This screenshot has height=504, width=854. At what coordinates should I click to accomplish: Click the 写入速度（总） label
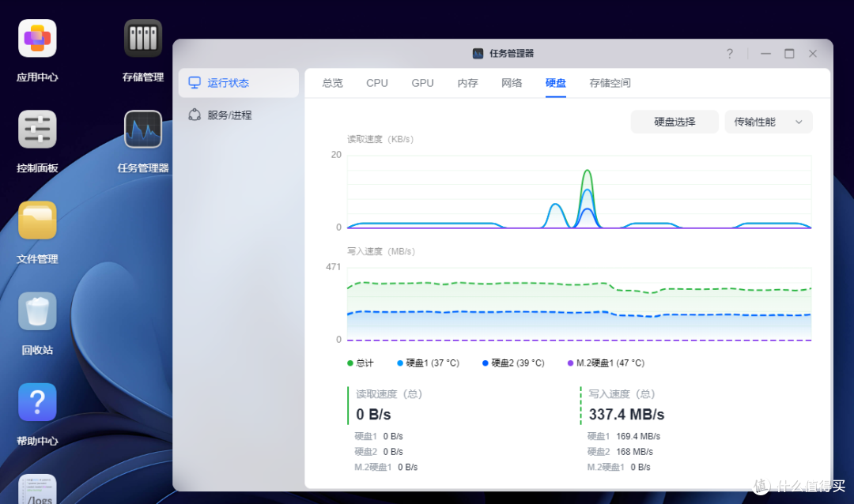coord(622,394)
